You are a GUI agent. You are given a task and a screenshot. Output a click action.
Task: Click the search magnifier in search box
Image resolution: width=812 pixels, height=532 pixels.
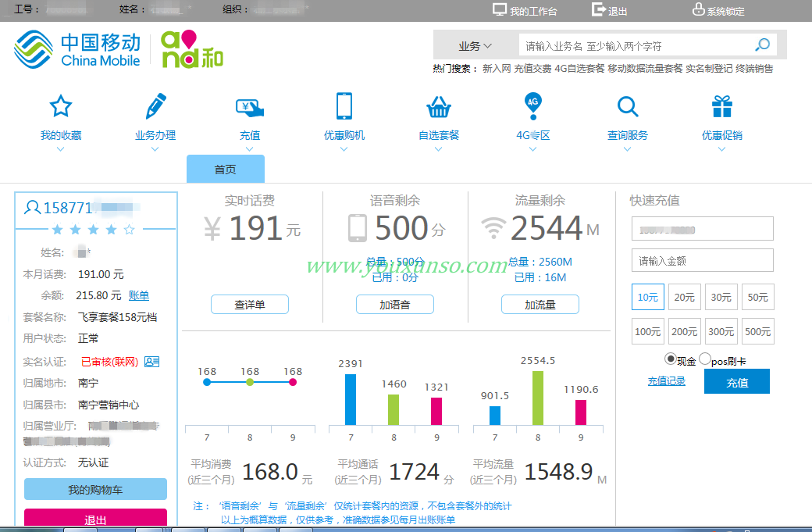tap(762, 45)
